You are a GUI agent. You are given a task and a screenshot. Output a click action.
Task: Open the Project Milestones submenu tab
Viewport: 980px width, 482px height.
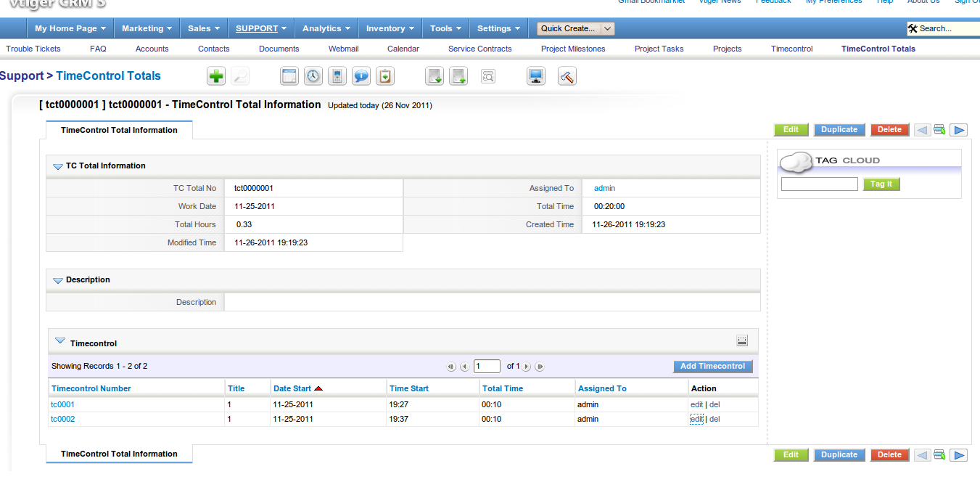[x=573, y=49]
